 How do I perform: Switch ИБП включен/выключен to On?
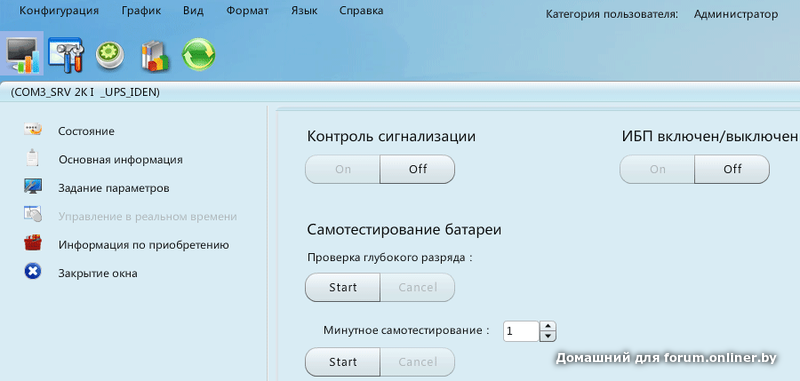[657, 169]
